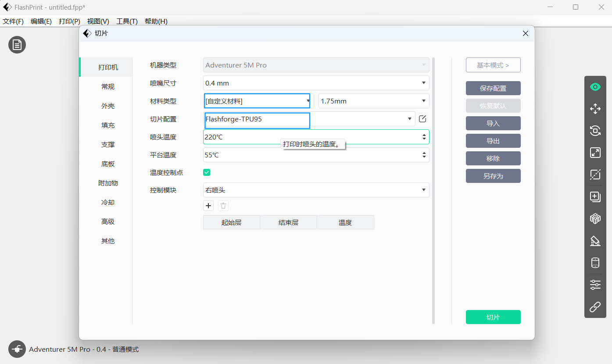Screen dimensions: 612x364
Task: Toggle the 温度控制点 checkbox
Action: [x=207, y=172]
